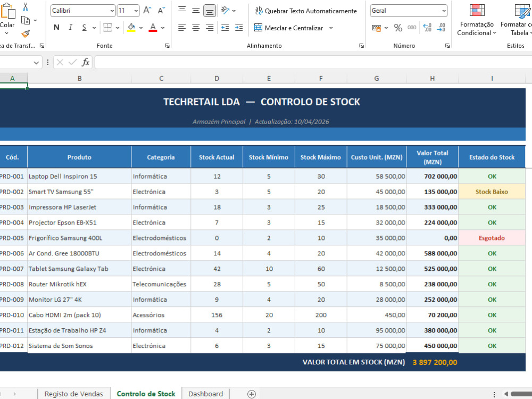Align text to the top of the cell

[x=182, y=10]
